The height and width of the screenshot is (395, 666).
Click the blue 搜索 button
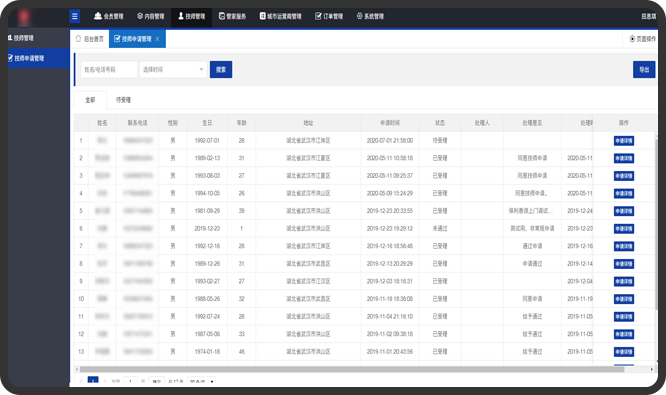point(221,70)
